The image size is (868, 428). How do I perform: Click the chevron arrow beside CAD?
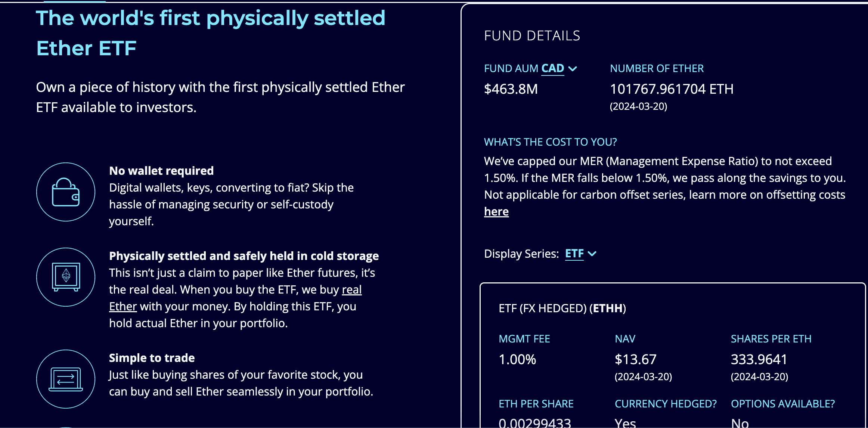[573, 69]
